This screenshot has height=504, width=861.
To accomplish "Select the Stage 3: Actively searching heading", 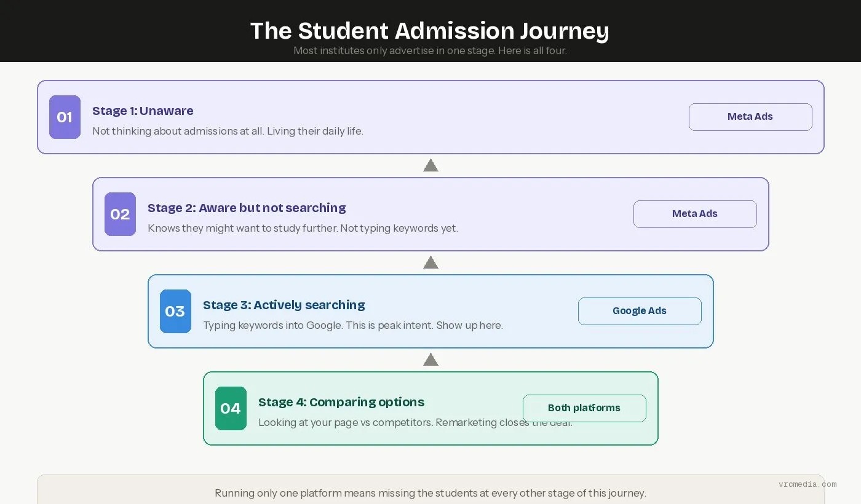I will [284, 305].
